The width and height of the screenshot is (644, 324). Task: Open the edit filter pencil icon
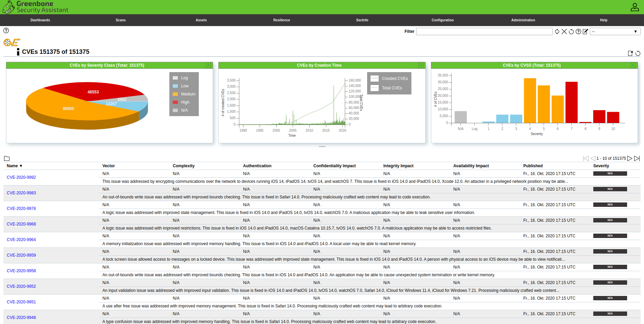click(x=586, y=31)
